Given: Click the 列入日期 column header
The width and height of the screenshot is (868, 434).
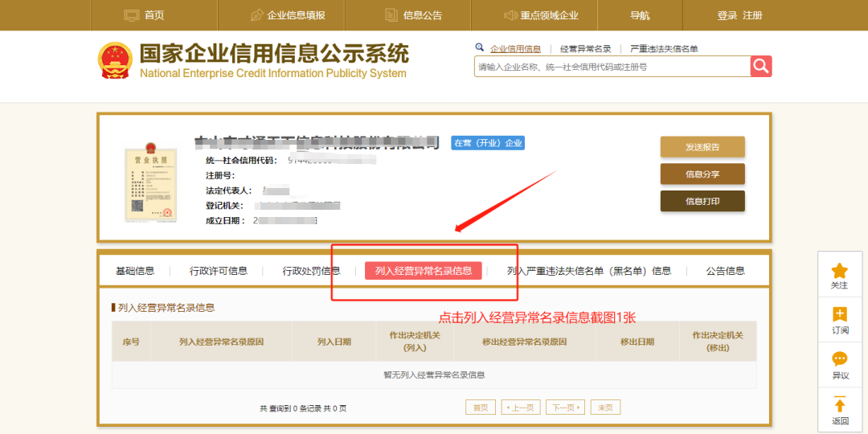Looking at the screenshot, I should coord(334,342).
